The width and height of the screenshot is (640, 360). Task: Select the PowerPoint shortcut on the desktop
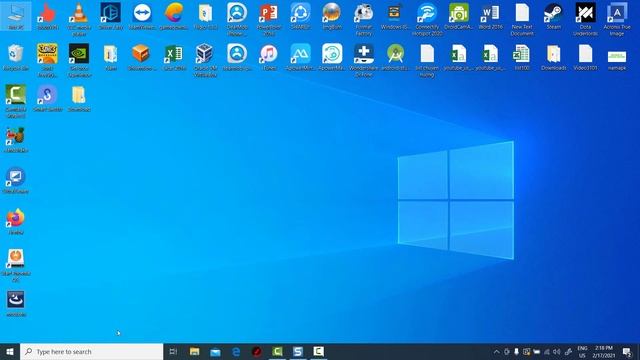click(x=269, y=19)
